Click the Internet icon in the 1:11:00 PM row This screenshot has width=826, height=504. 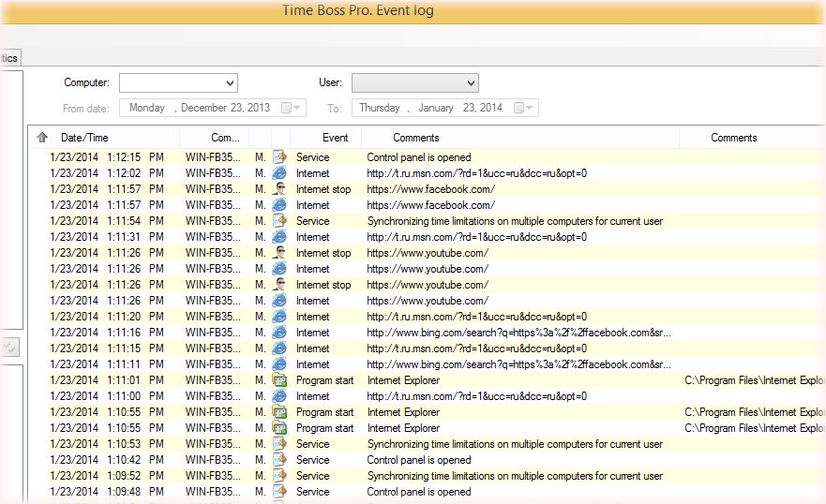279,395
